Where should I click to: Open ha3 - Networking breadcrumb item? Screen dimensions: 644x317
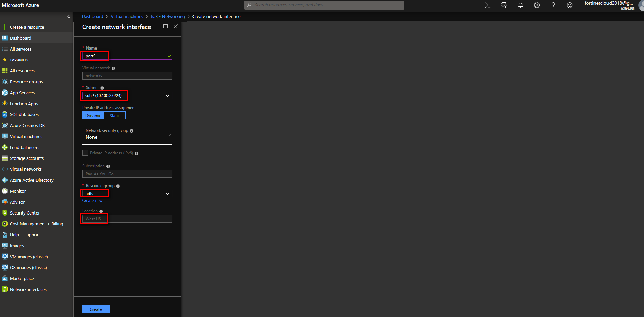click(168, 16)
